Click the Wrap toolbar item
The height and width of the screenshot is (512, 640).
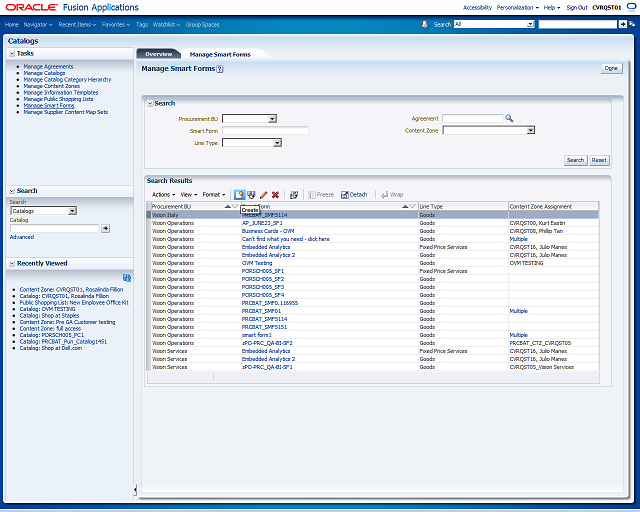[392, 195]
